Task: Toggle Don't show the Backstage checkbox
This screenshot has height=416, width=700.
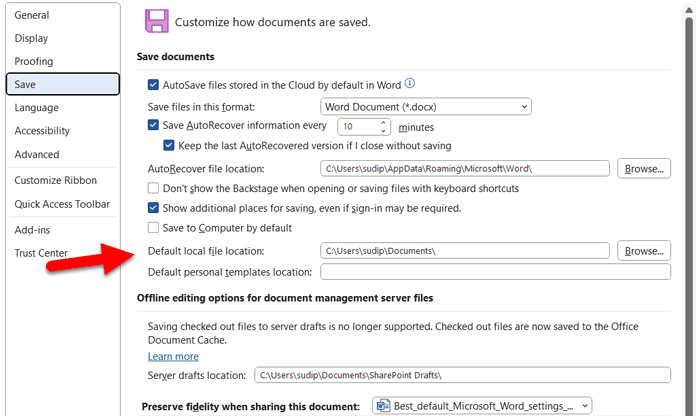Action: [x=154, y=188]
